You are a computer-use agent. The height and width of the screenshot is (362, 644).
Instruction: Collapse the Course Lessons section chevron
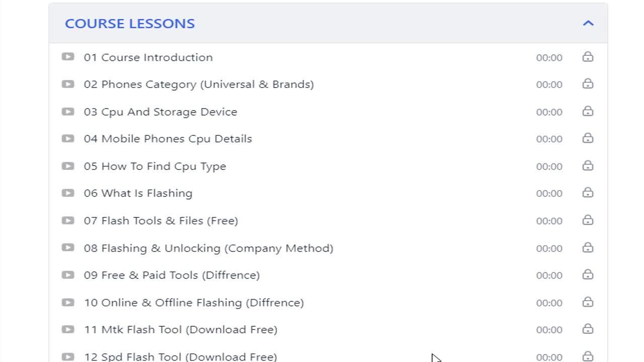(588, 23)
